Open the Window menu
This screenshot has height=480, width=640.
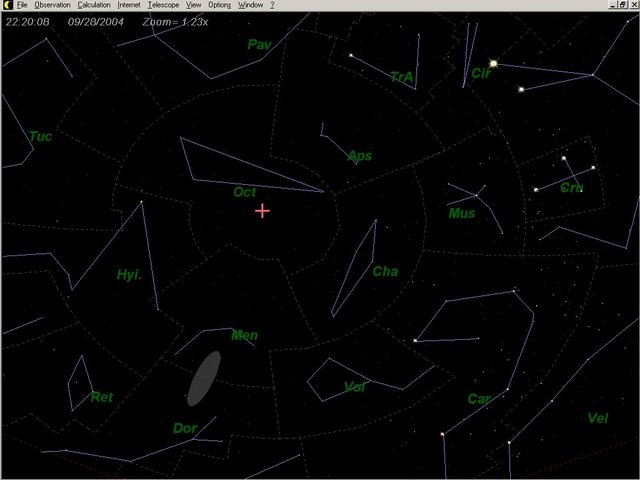point(251,5)
